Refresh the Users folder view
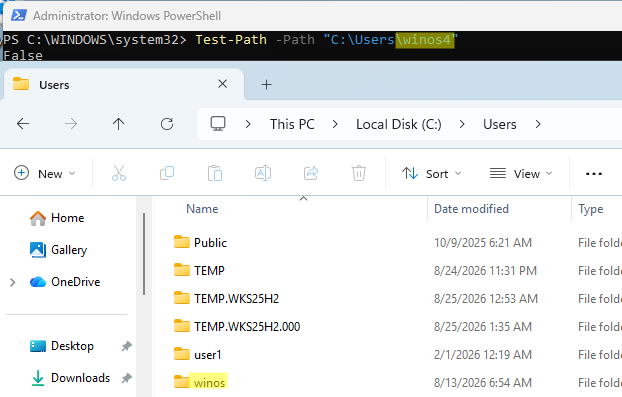The width and height of the screenshot is (622, 397). (x=167, y=124)
